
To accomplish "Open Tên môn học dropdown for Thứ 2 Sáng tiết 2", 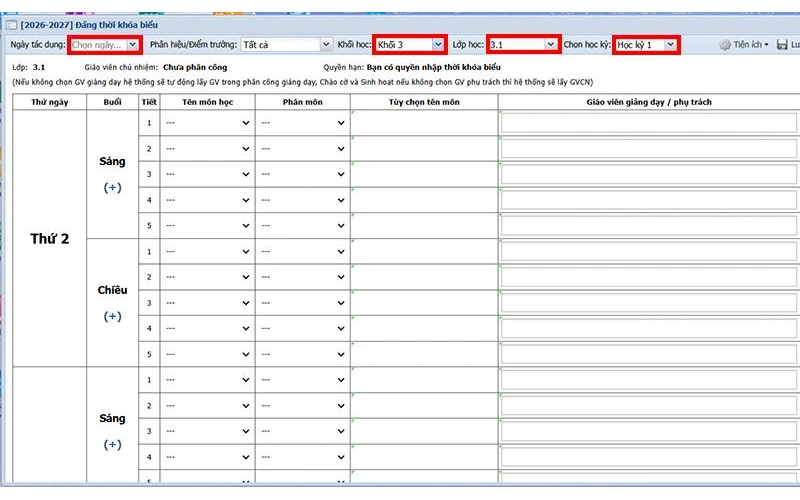I will (207, 149).
